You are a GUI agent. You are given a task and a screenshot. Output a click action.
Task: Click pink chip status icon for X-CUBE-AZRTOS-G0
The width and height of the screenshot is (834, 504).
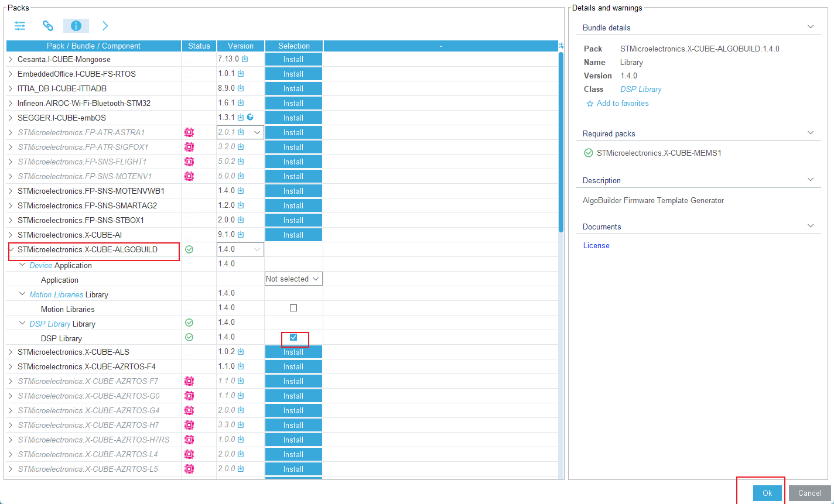189,396
